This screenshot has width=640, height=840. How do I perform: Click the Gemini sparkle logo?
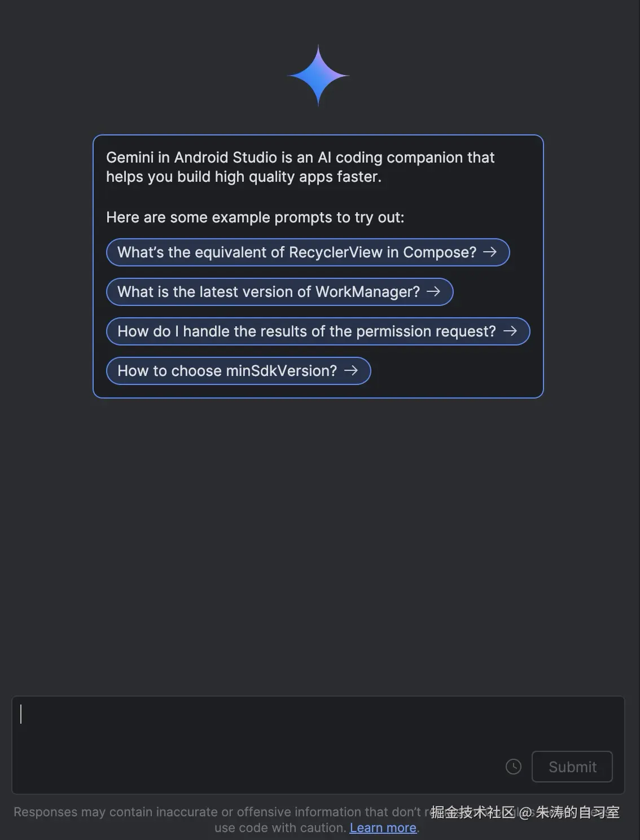click(x=318, y=75)
